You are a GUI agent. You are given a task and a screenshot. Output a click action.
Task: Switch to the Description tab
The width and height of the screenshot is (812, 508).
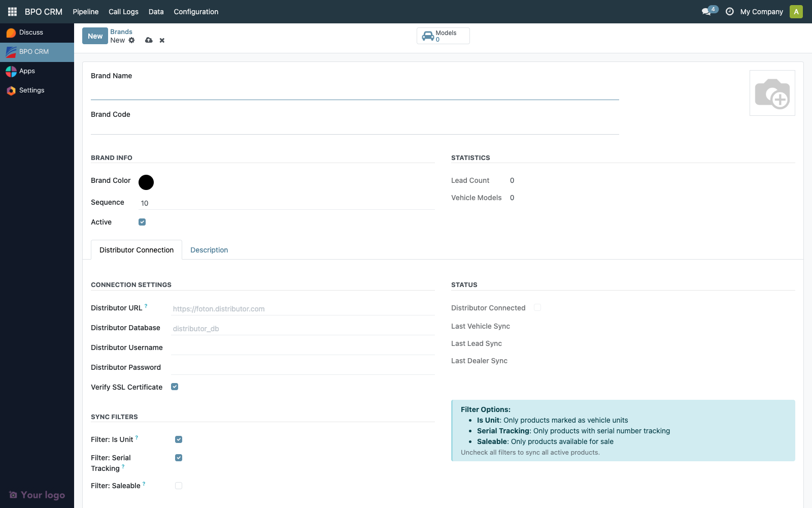[x=209, y=250]
